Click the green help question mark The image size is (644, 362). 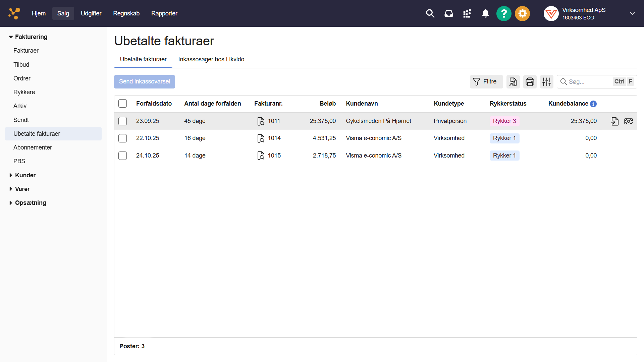pos(504,13)
